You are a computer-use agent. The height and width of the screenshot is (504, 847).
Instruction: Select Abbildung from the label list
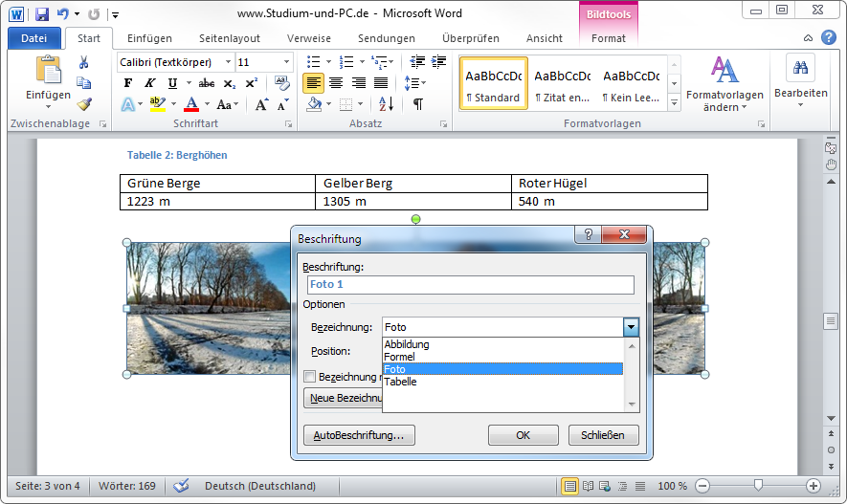pos(502,344)
